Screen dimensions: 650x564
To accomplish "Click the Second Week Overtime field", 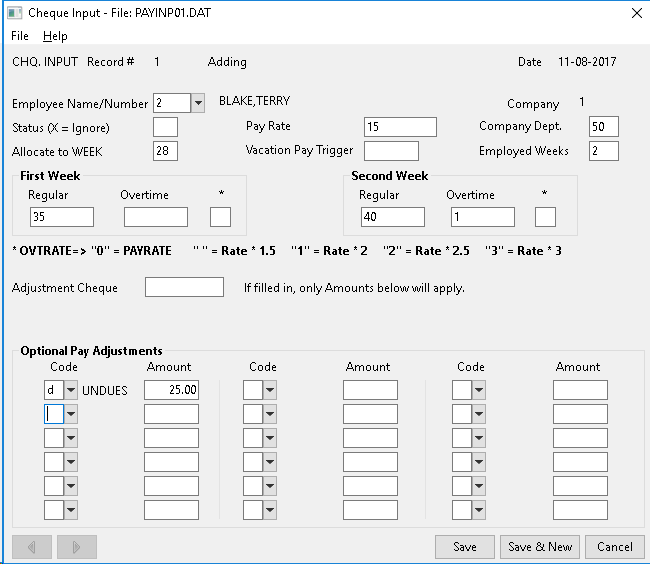I will (x=483, y=217).
